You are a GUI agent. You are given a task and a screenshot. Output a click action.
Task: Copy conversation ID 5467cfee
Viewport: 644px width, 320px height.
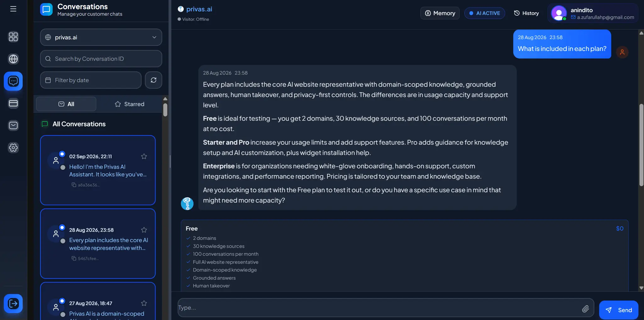(74, 258)
